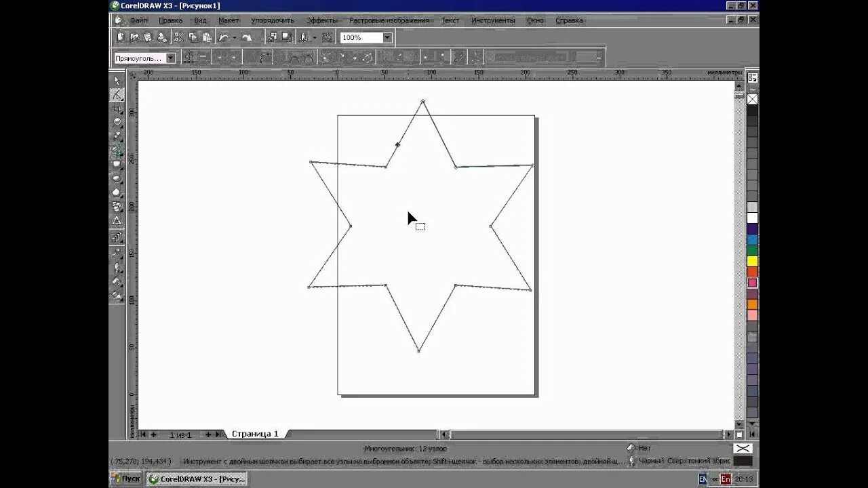The height and width of the screenshot is (488, 868).
Task: Open the Правка menu
Action: point(171,20)
